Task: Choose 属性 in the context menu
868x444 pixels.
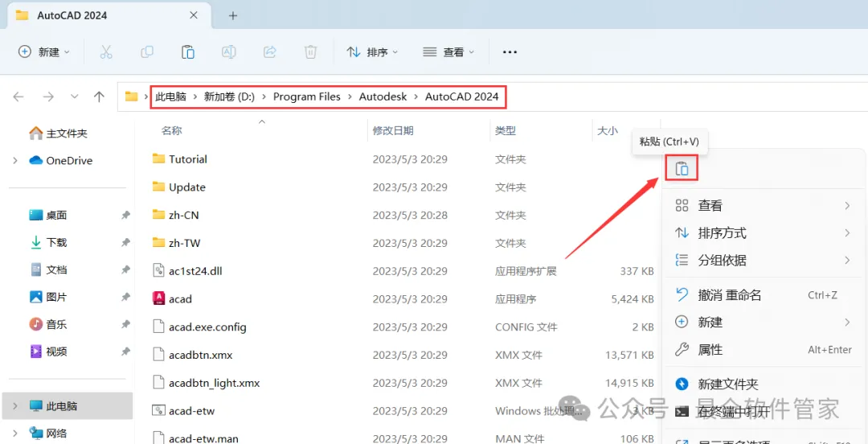Action: (x=762, y=350)
